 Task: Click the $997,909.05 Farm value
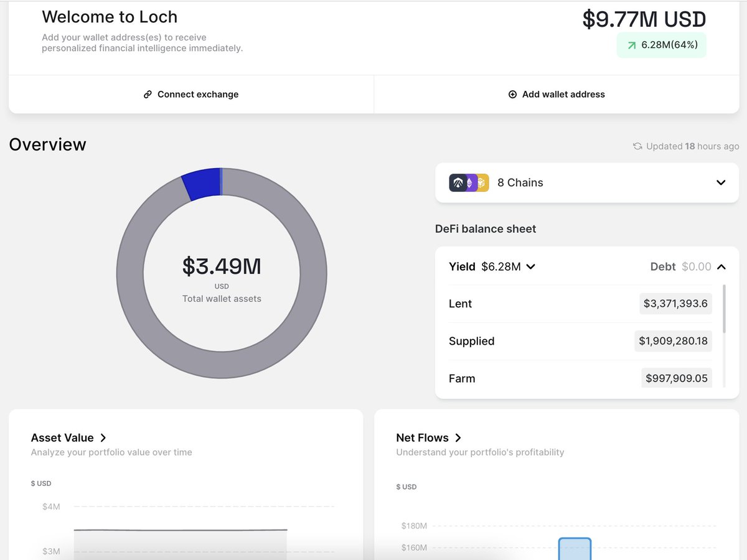677,378
